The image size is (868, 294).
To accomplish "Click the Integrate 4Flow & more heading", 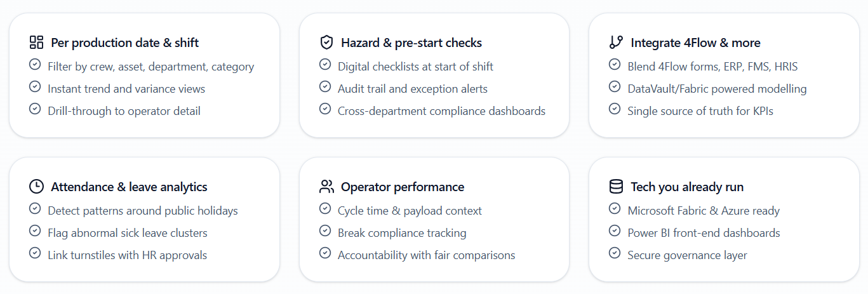I will [695, 43].
